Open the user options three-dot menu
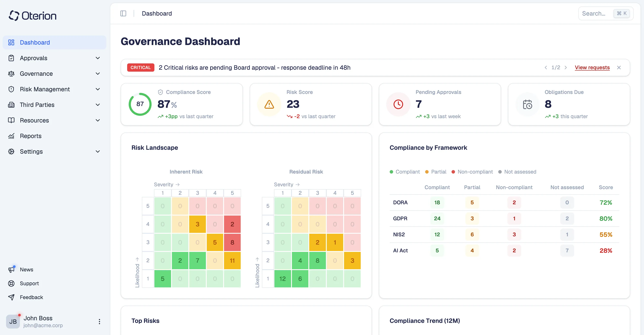 tap(99, 321)
